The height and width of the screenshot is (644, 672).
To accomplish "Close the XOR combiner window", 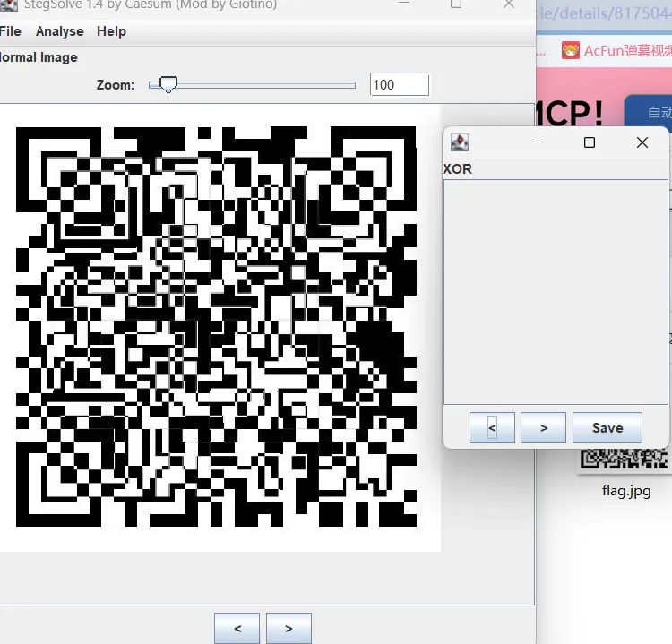I will click(642, 142).
